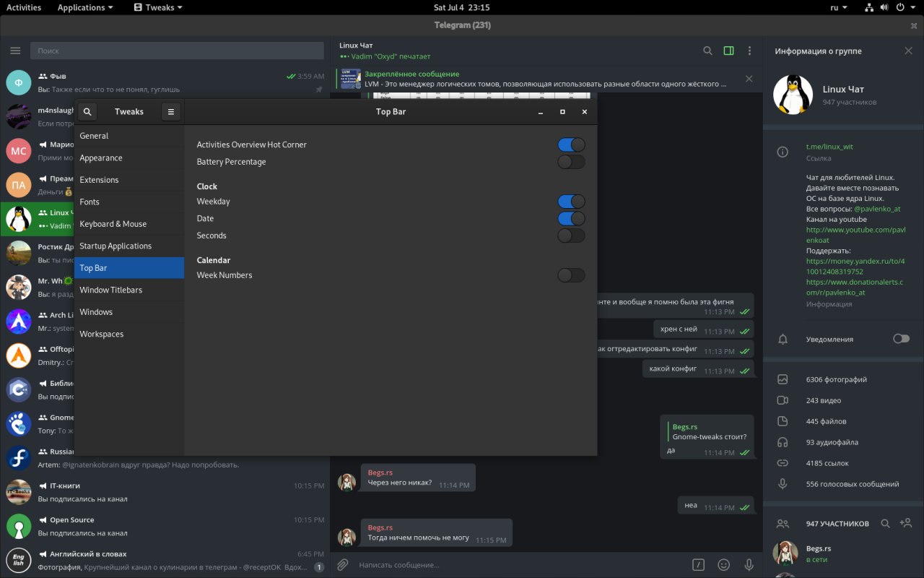The width and height of the screenshot is (924, 578).
Task: Open the 556 voice messages microphone icon
Action: click(783, 484)
